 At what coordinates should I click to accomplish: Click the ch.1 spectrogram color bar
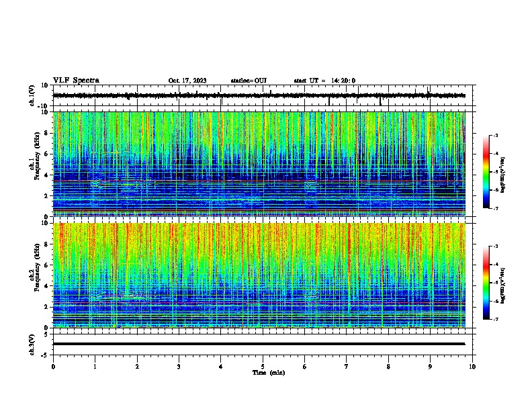486,172
